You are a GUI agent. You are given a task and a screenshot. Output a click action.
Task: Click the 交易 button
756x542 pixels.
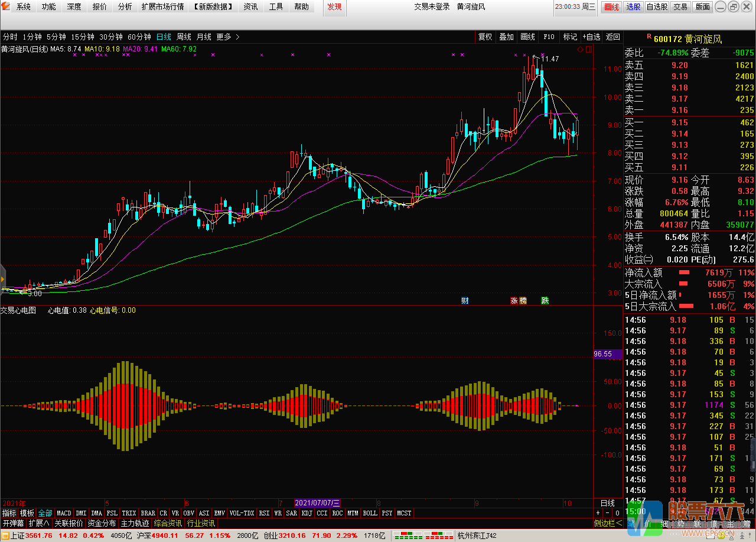point(680,7)
